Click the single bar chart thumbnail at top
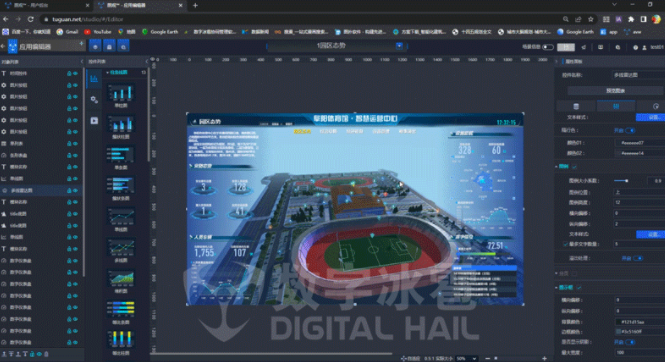665x362 pixels. click(x=121, y=93)
